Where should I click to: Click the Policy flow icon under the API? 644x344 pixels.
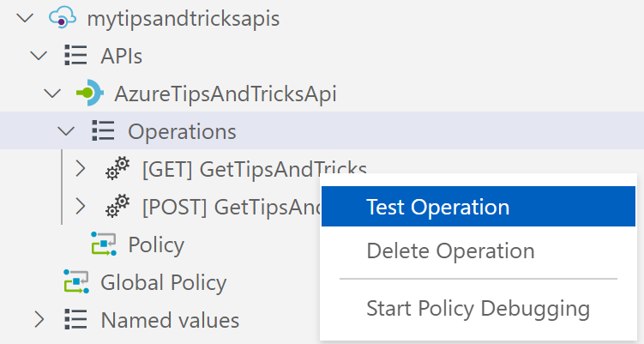(104, 244)
